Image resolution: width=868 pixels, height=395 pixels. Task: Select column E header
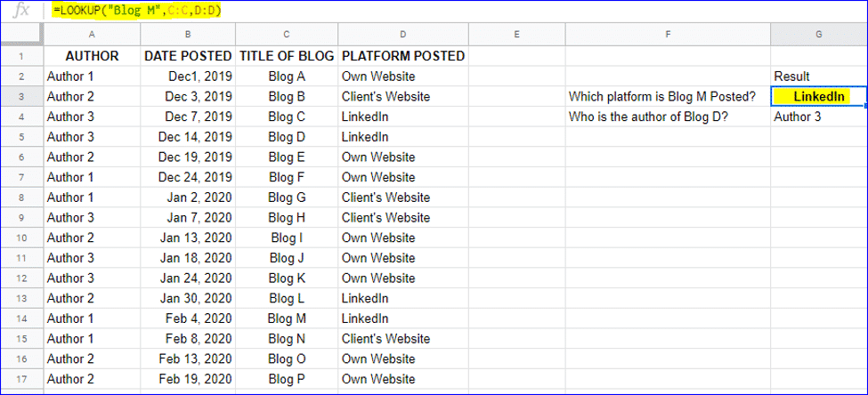click(516, 35)
